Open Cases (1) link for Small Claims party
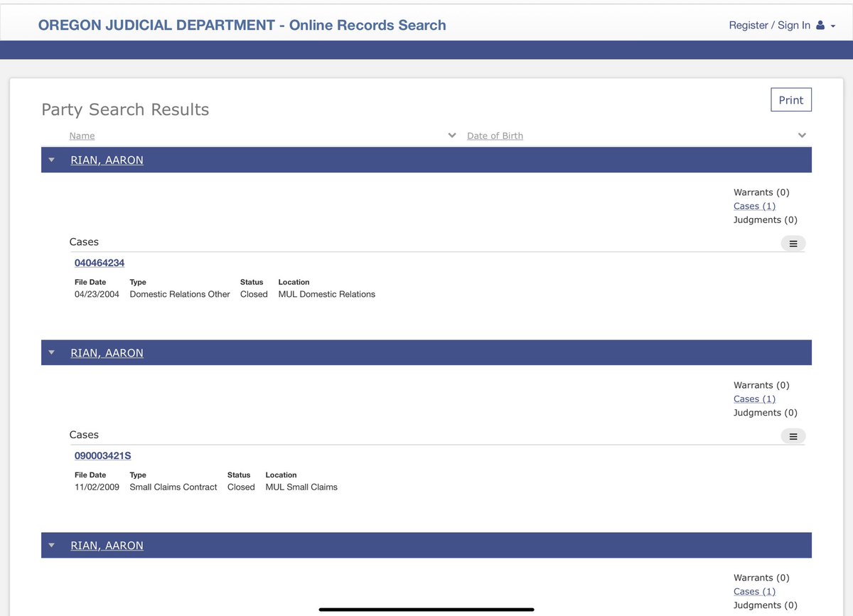The image size is (853, 616). pos(754,399)
